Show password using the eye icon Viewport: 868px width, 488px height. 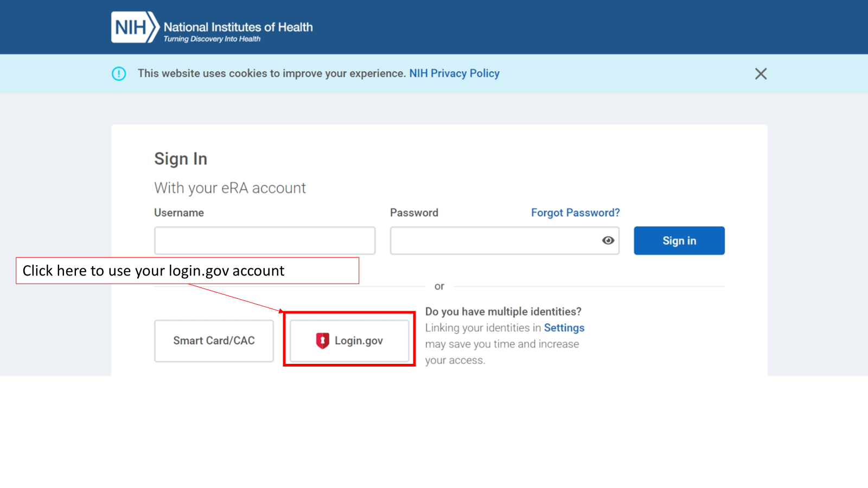(x=608, y=241)
